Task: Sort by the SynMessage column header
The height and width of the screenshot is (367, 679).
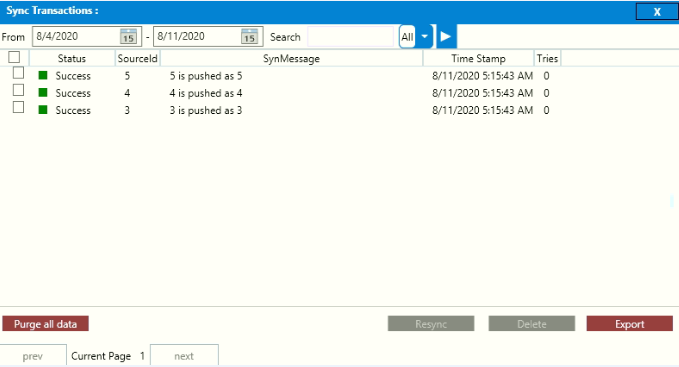Action: (291, 58)
